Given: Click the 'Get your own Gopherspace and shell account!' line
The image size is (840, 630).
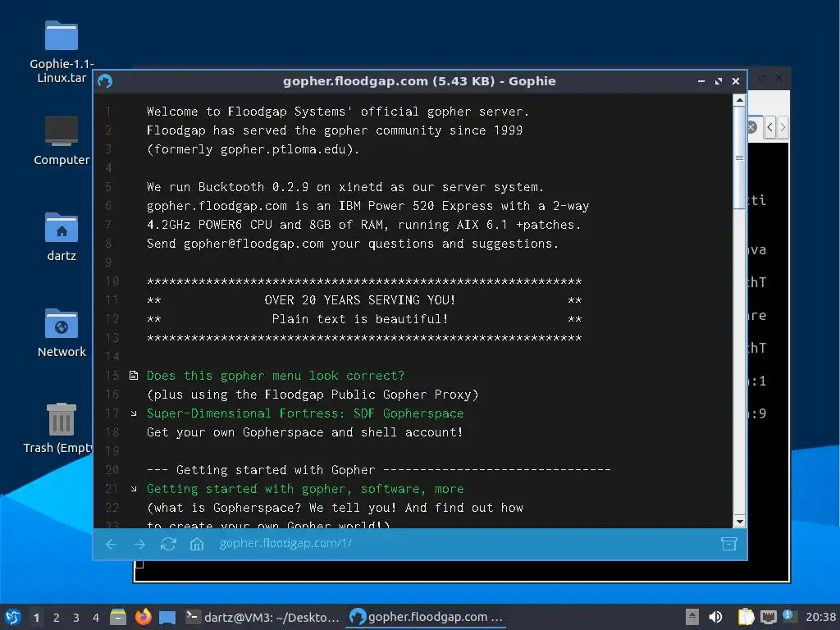Looking at the screenshot, I should coord(305,432).
